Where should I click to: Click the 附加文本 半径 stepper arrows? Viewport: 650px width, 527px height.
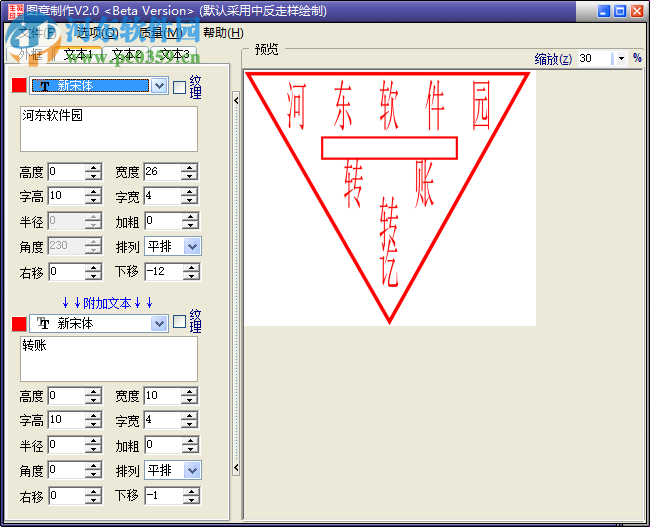tap(94, 445)
